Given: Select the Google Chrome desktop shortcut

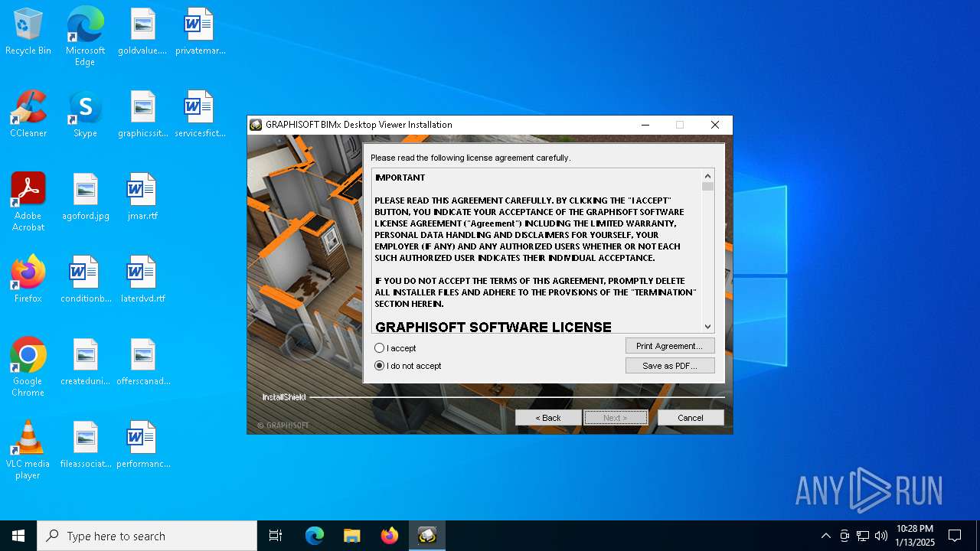Looking at the screenshot, I should click(x=28, y=367).
